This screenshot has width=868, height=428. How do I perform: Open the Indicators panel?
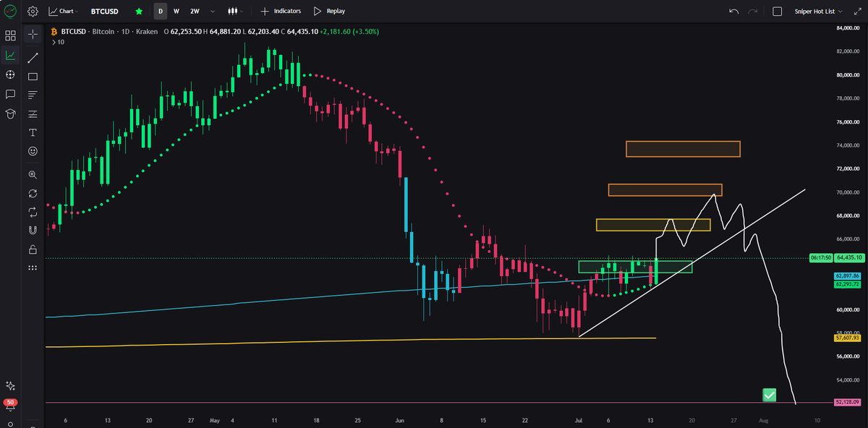(x=281, y=11)
